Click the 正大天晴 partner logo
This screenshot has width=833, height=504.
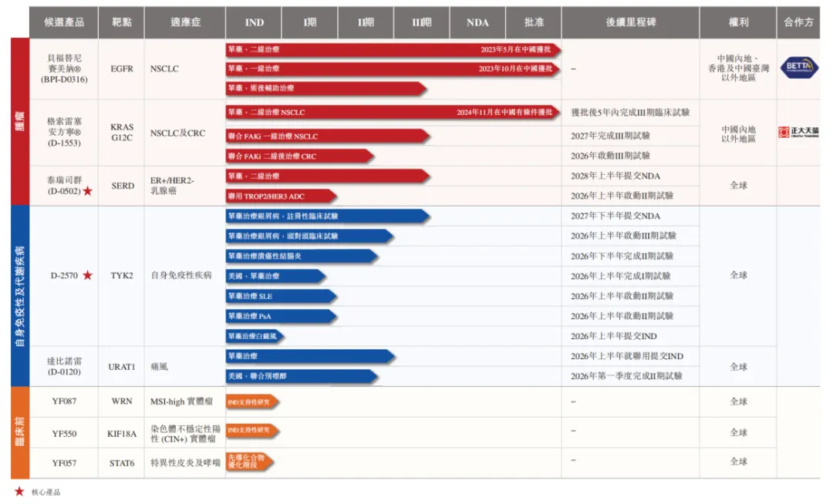(798, 132)
